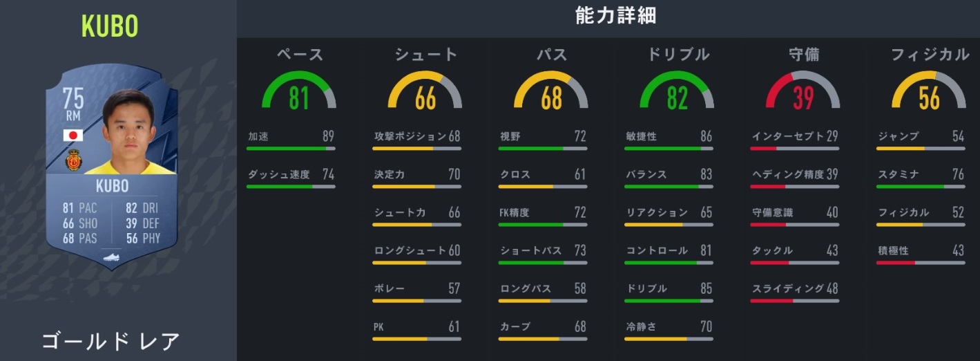Click the club badge on Kubo's card
The width and height of the screenshot is (980, 361).
pos(73,162)
